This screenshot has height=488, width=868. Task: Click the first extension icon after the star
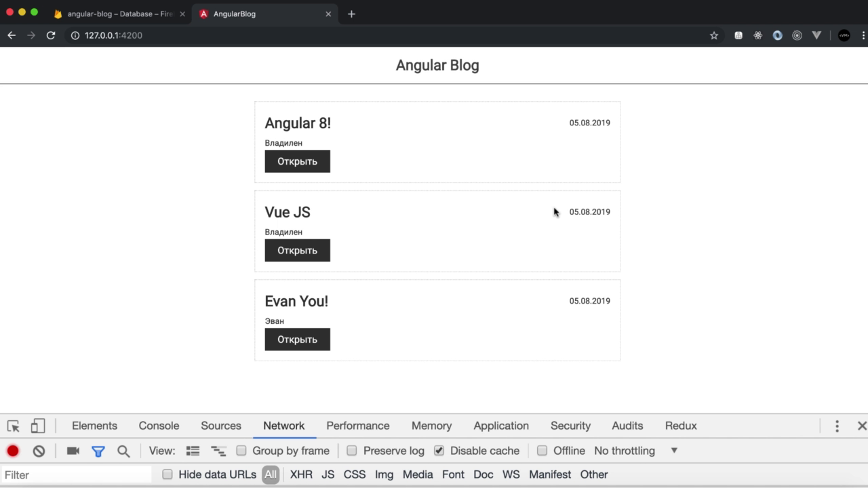[738, 35]
